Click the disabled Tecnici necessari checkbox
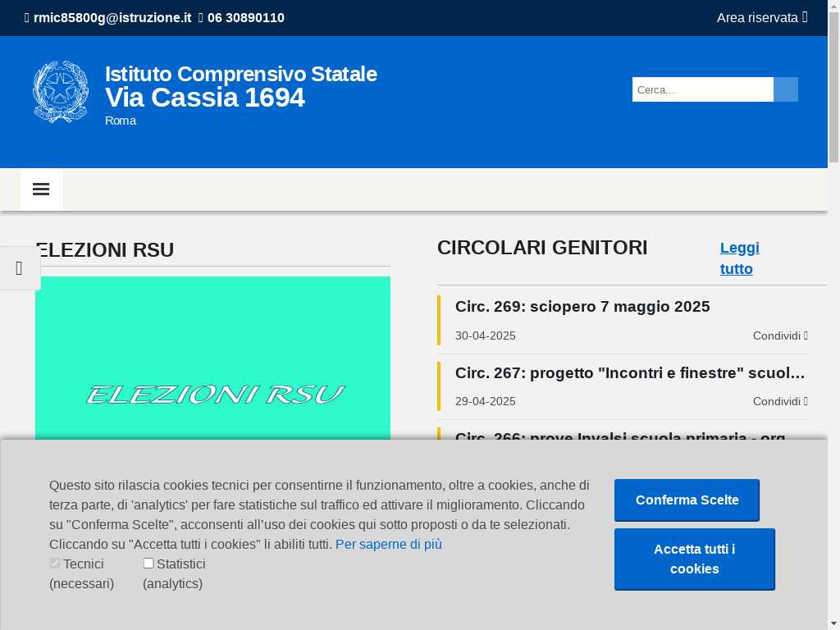Image resolution: width=840 pixels, height=630 pixels. 55,563
